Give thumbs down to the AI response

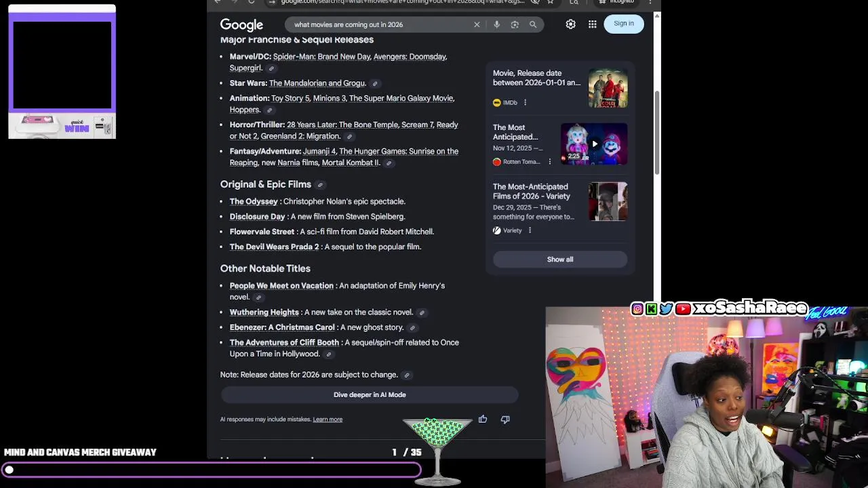[505, 420]
